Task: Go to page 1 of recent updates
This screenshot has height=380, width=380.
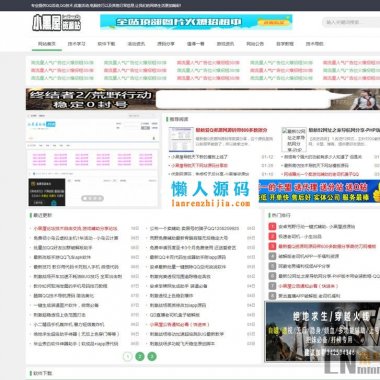Action: point(128,356)
